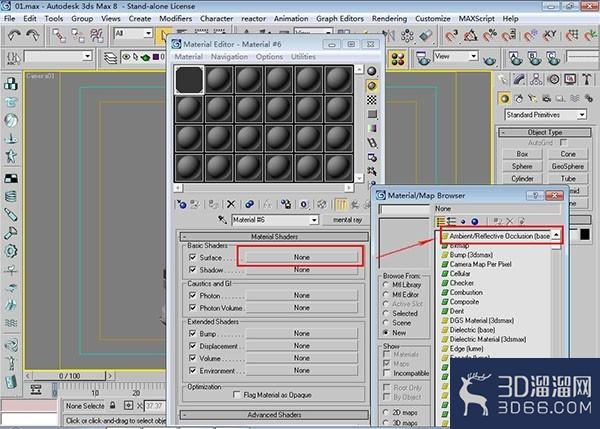Toggle the Sample Type sphere icon
Viewport: 600px width, 429px height.
point(372,71)
